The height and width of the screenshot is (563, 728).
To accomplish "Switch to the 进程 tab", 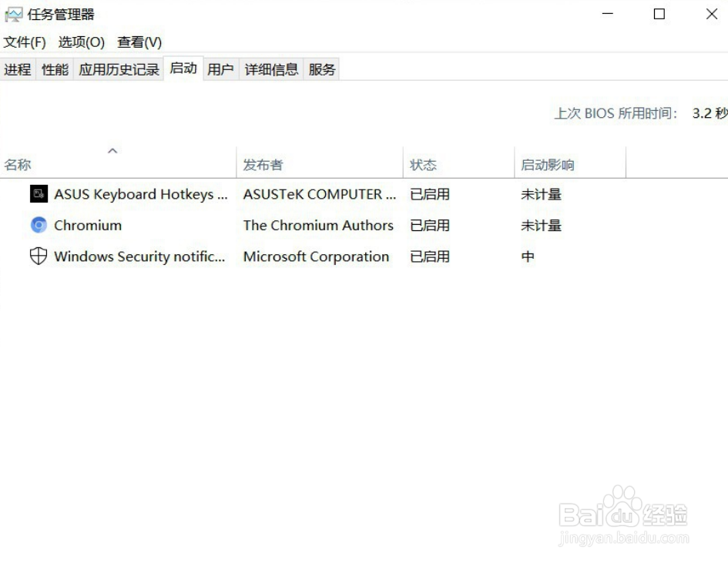I will [x=18, y=69].
